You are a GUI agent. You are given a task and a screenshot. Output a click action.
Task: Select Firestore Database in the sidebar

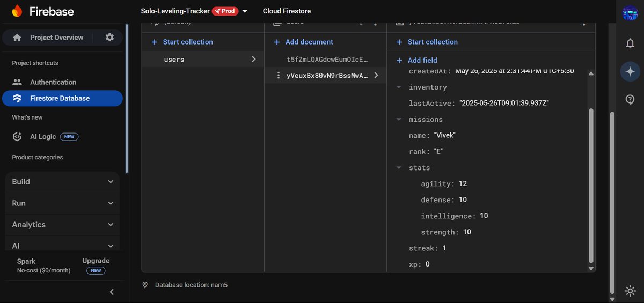tap(62, 98)
